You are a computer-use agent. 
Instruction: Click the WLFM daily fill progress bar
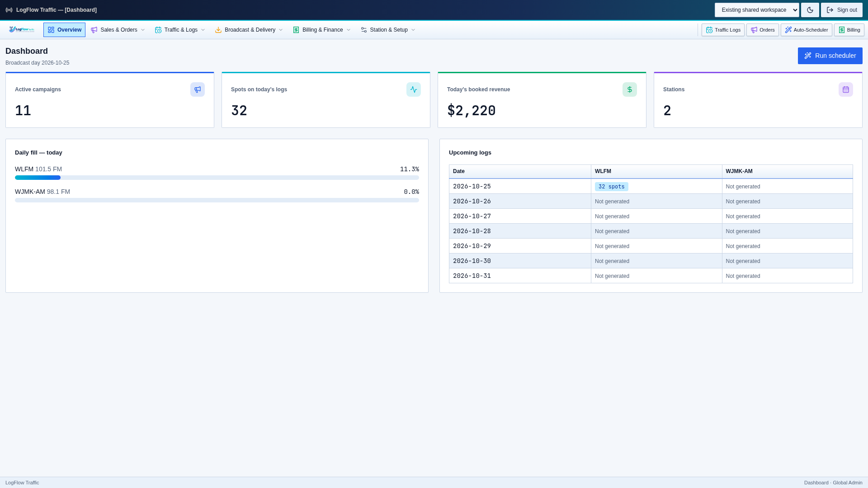[x=217, y=178]
